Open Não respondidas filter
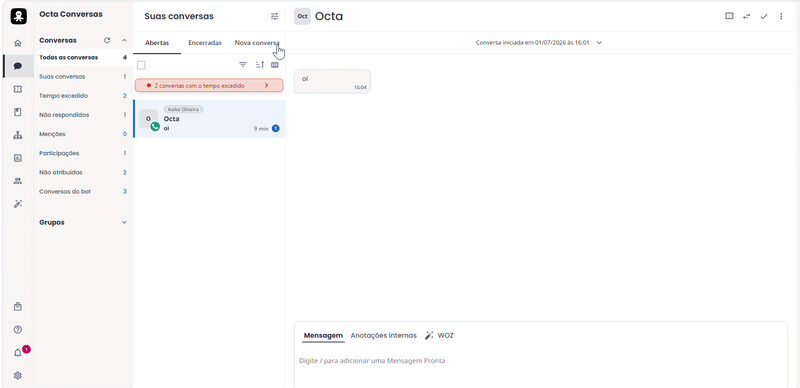Image resolution: width=800 pixels, height=388 pixels. point(83,115)
